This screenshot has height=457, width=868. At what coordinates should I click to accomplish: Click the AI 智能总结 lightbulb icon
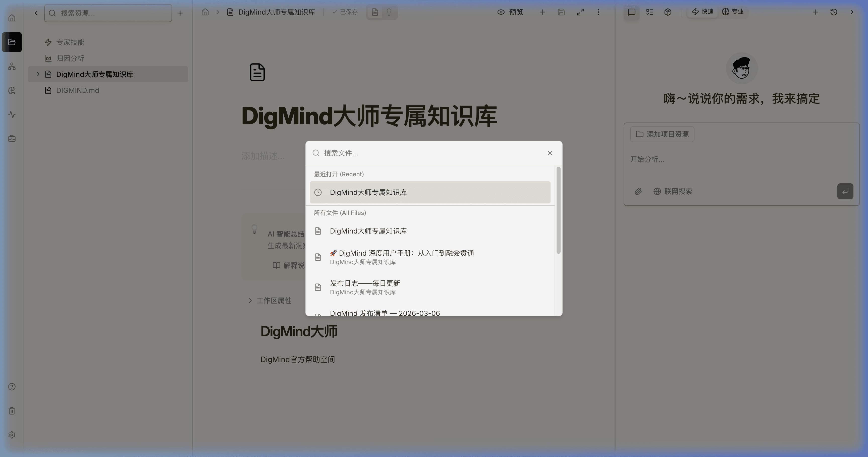(254, 229)
